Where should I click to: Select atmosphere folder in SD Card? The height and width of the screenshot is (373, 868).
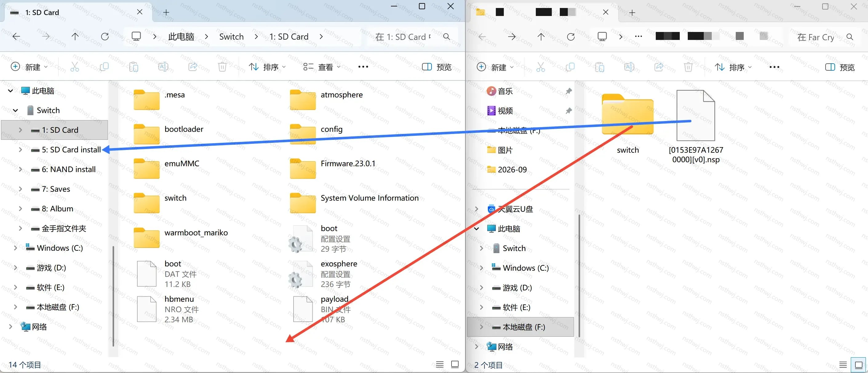tap(326, 100)
